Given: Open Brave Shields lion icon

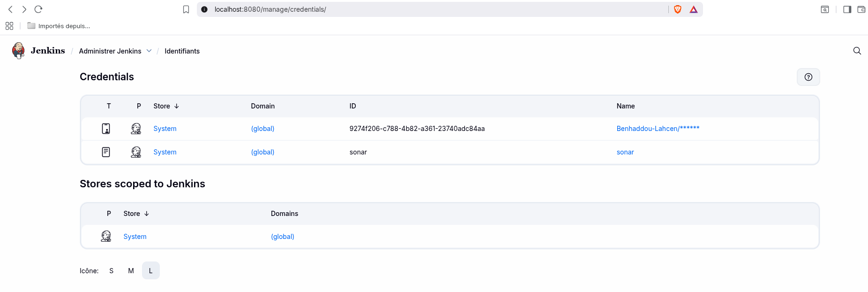Looking at the screenshot, I should (x=678, y=9).
